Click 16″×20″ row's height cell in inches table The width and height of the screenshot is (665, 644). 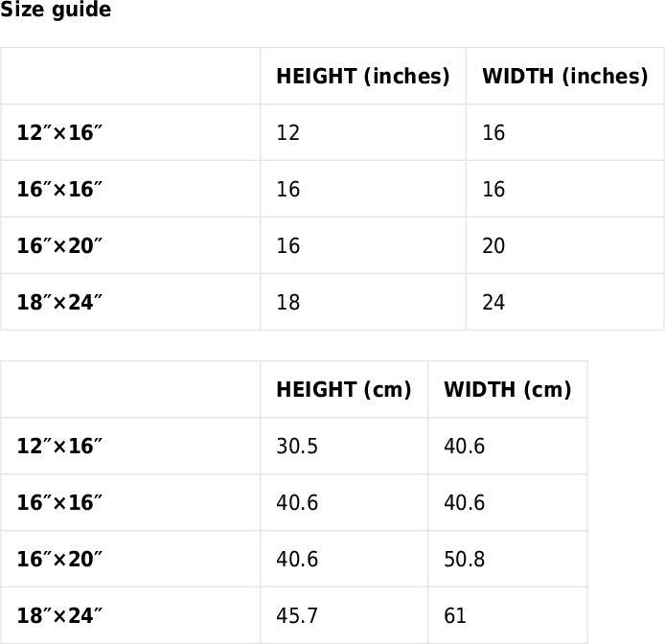287,246
